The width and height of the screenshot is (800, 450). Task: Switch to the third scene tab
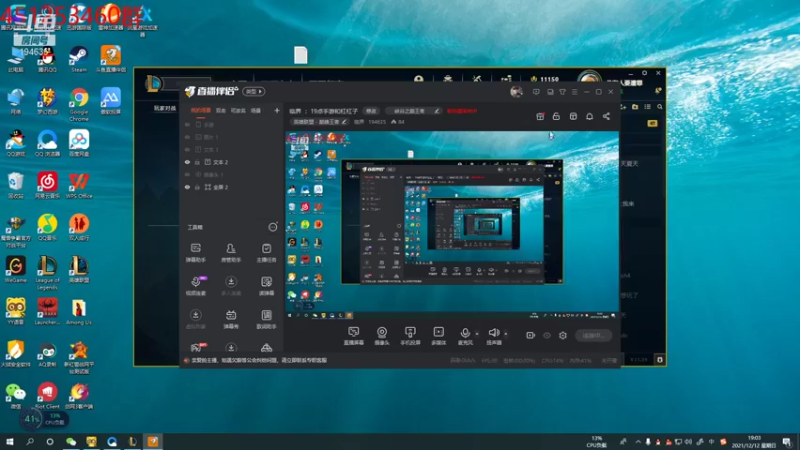(238, 110)
